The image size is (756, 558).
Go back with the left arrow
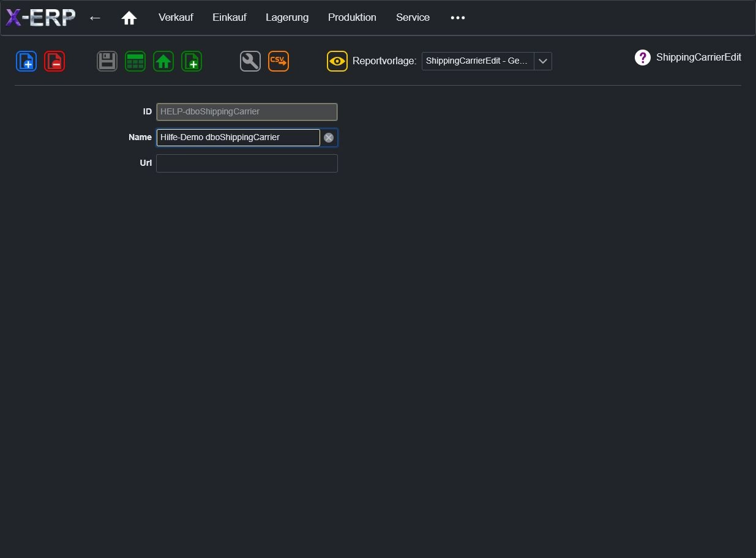point(95,18)
